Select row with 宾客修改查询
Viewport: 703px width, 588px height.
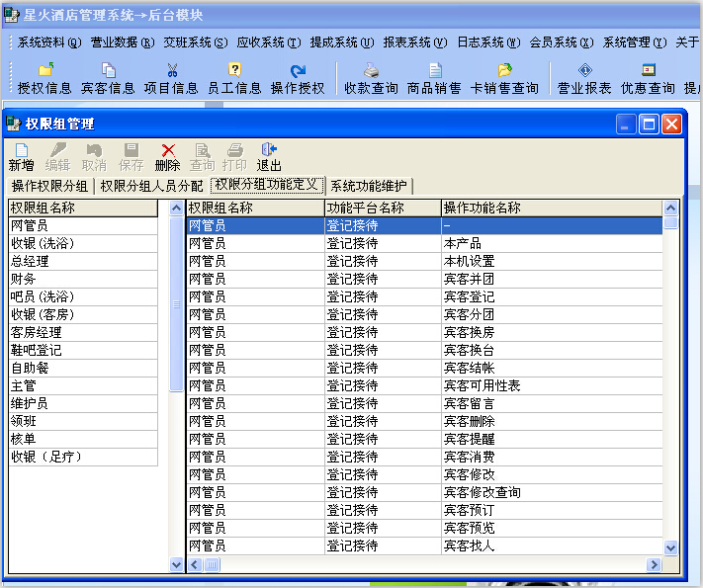[x=424, y=492]
